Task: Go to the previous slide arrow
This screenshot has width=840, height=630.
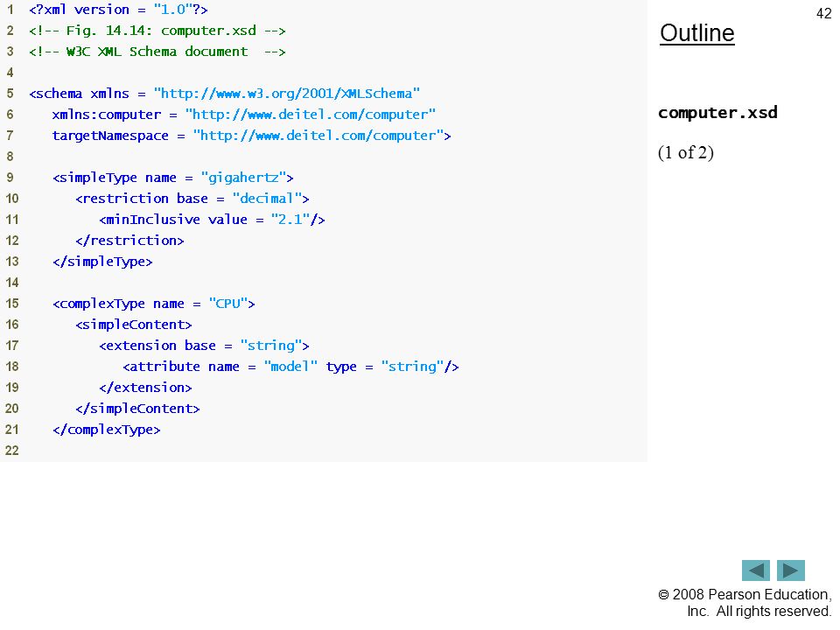Action: (x=755, y=570)
